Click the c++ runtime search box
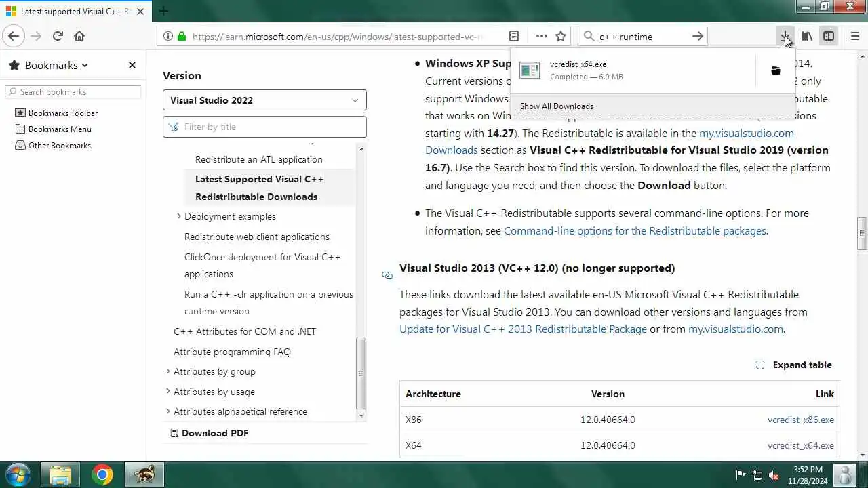 click(642, 36)
